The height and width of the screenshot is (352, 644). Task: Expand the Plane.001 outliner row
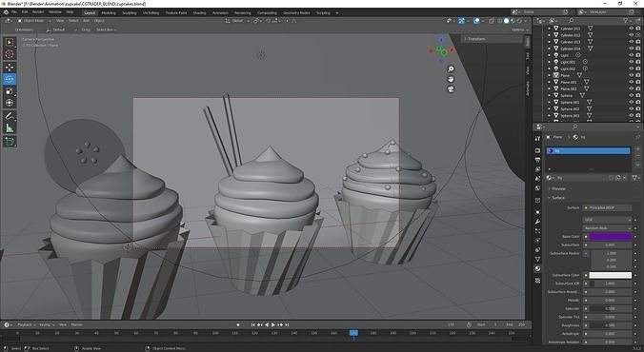click(x=549, y=82)
